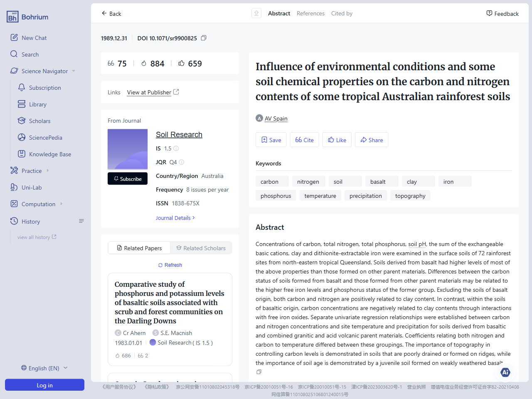Click the Log in button
The image size is (532, 399).
click(x=44, y=385)
